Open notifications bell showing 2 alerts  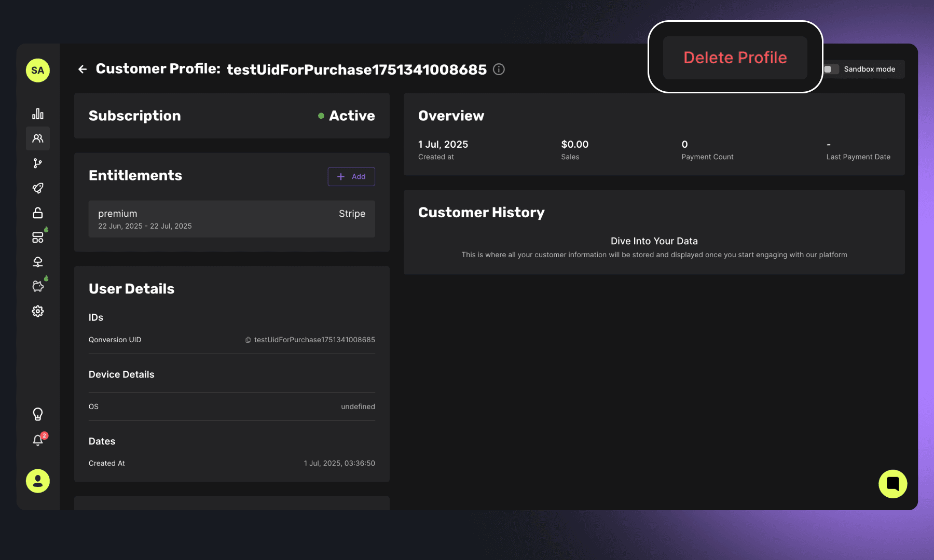pos(37,440)
